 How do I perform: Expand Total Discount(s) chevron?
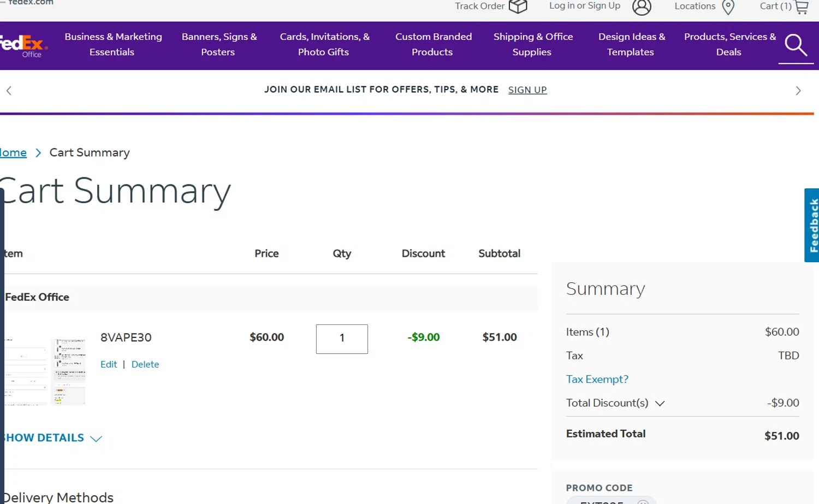660,404
